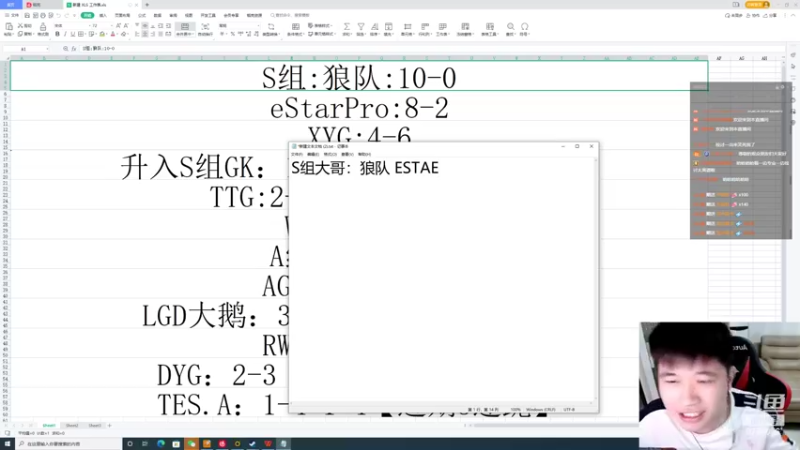
Task: Open the Name Box dropdown arrow
Action: click(47, 48)
